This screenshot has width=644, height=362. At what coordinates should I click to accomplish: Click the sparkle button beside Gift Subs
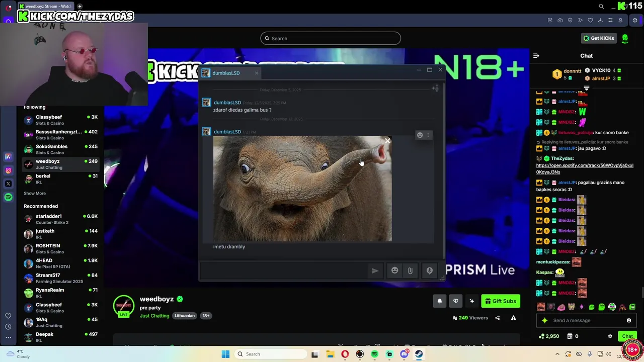[471, 301]
